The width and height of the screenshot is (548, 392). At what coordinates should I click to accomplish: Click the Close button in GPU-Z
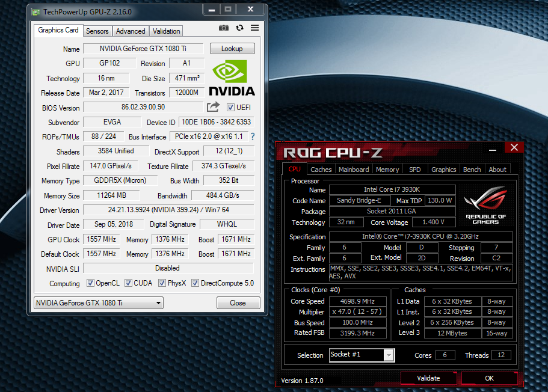(x=238, y=303)
